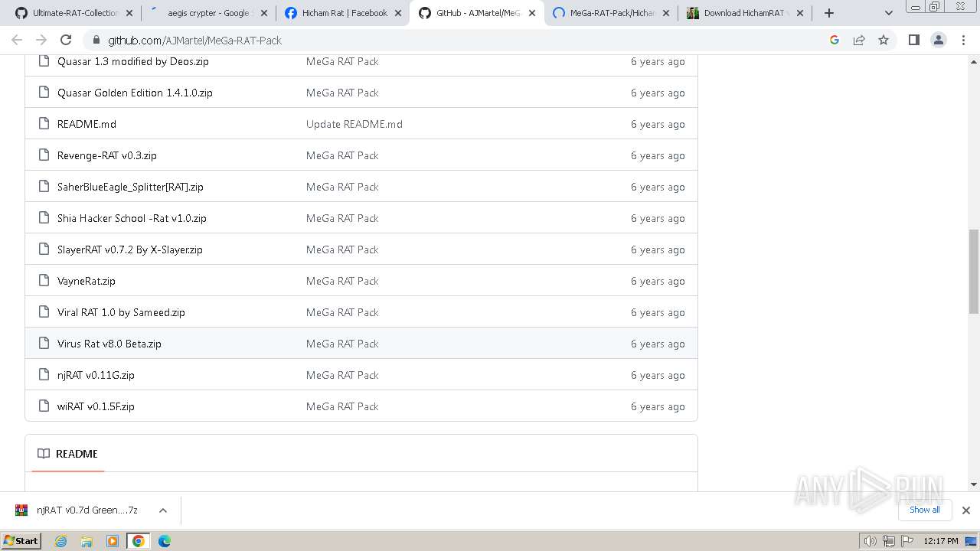
Task: Open Revenge-RAT v0.3.zip link
Action: pyautogui.click(x=106, y=155)
